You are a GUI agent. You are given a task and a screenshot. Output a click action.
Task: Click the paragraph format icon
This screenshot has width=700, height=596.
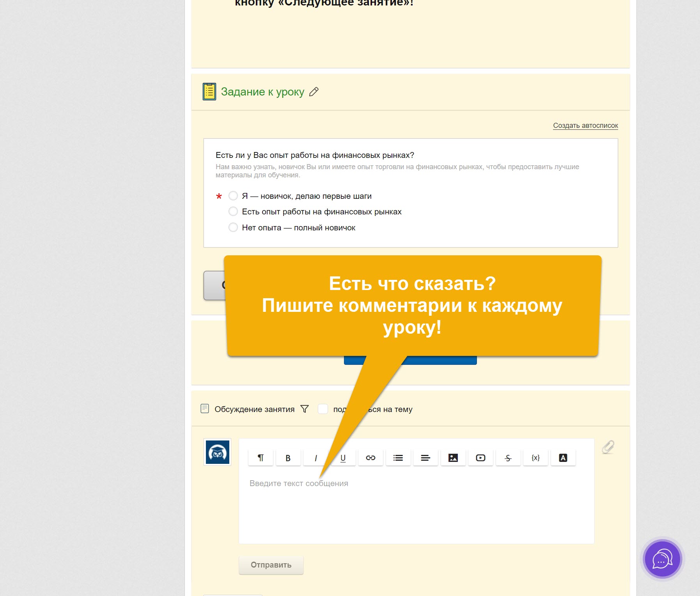pos(261,458)
